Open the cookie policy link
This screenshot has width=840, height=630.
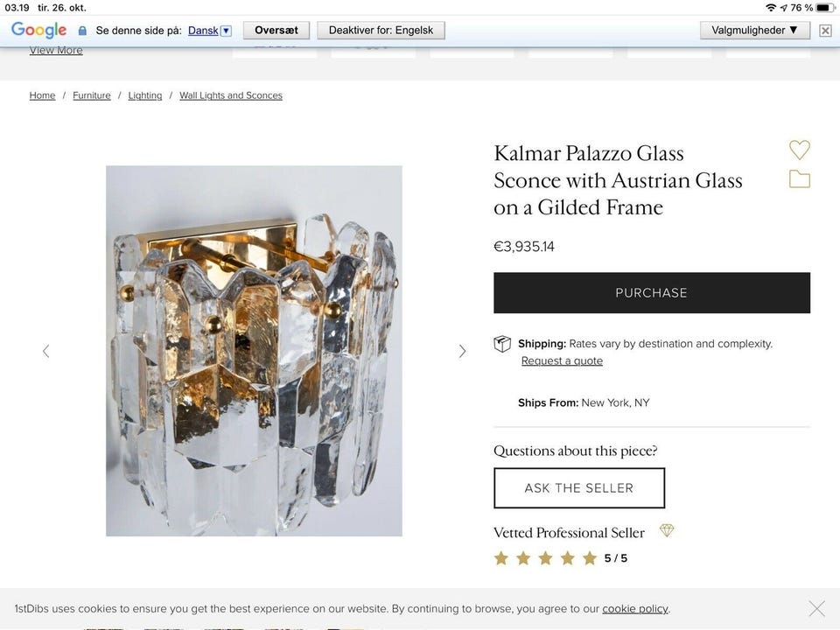(634, 608)
